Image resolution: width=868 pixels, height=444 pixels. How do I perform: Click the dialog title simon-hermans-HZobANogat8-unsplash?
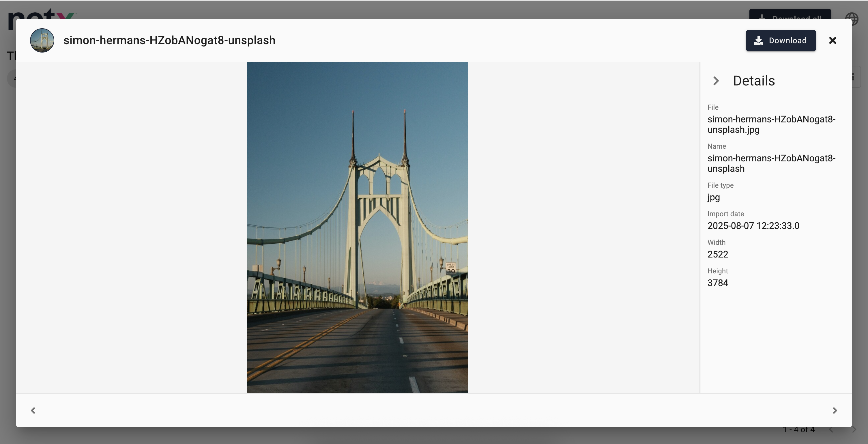(169, 40)
